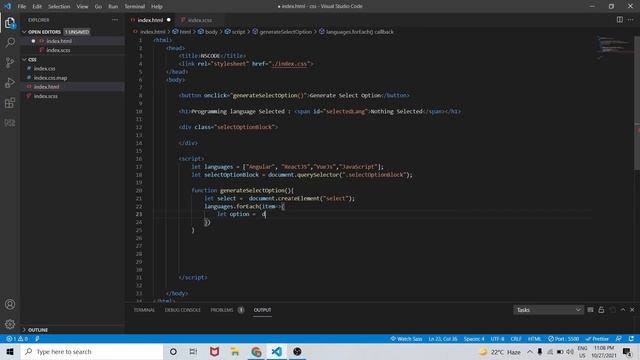Switch to the Terminal panel tab

(x=144, y=310)
